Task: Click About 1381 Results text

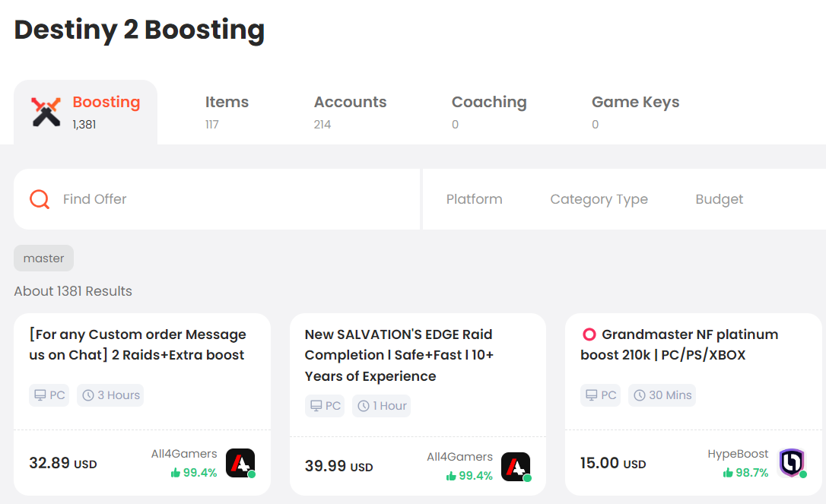Action: coord(73,291)
